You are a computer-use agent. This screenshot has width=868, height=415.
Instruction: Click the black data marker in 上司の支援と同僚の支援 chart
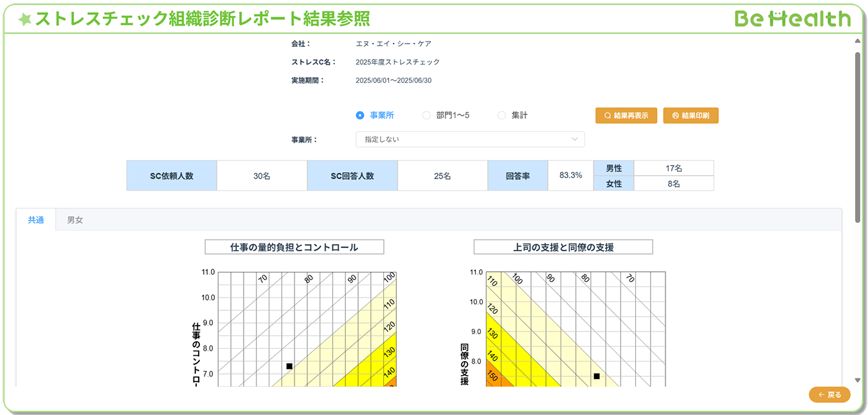pos(597,376)
